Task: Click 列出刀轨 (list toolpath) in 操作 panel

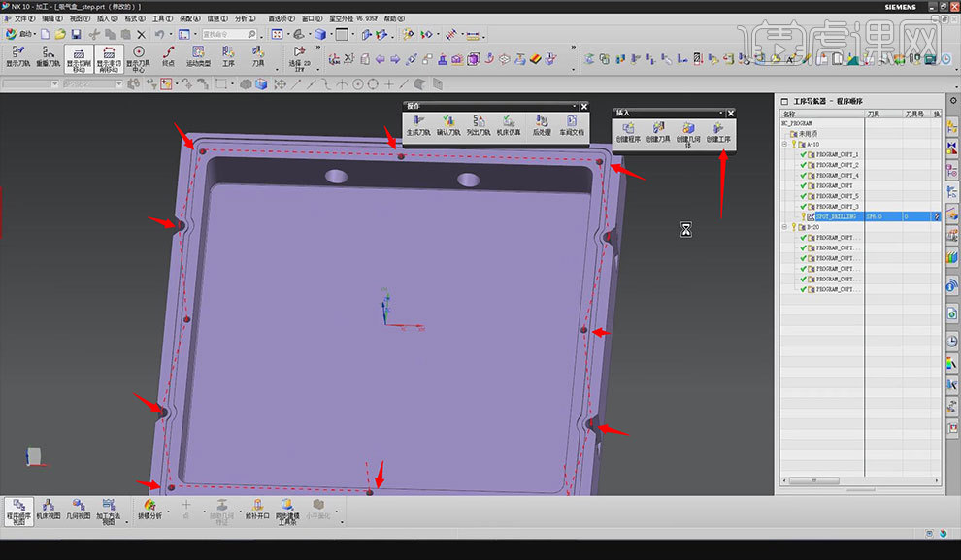Action: [479, 125]
